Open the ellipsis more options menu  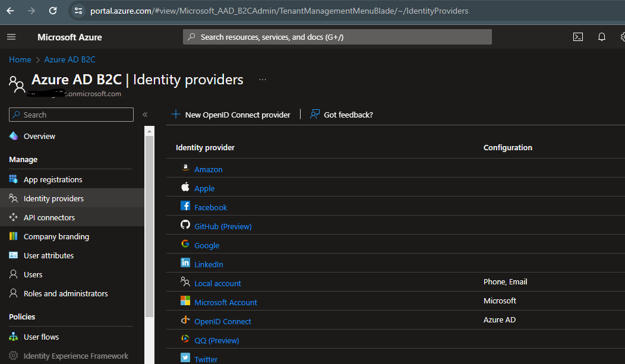262,79
